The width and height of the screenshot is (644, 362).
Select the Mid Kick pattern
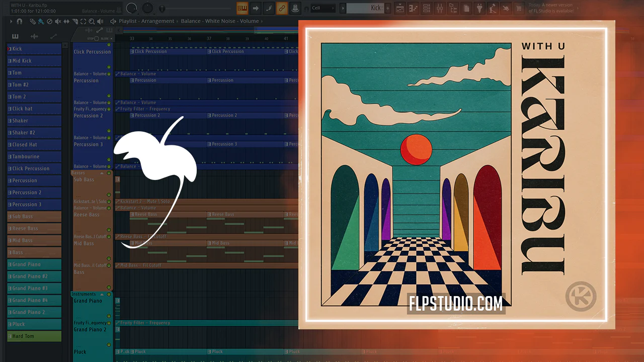click(x=34, y=61)
